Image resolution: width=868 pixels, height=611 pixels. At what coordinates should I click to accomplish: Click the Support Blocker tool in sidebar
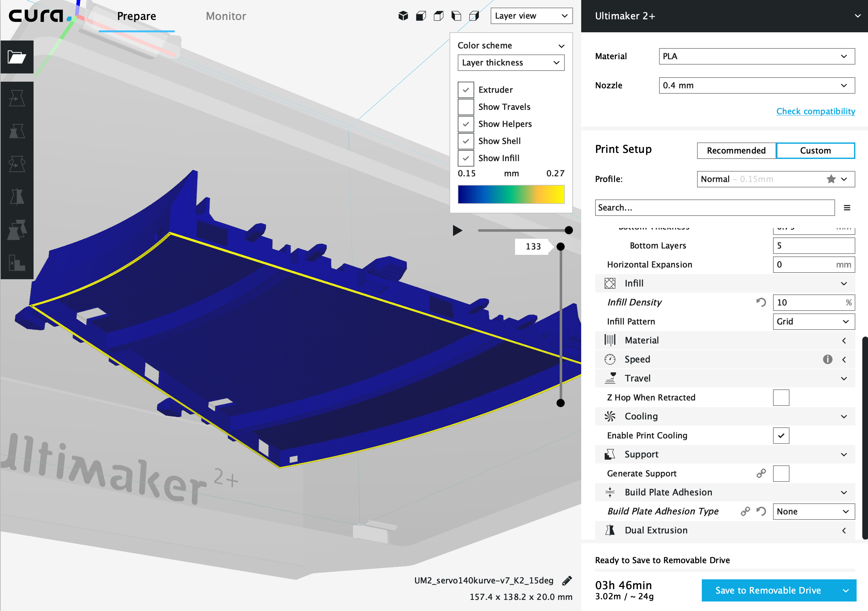17,262
